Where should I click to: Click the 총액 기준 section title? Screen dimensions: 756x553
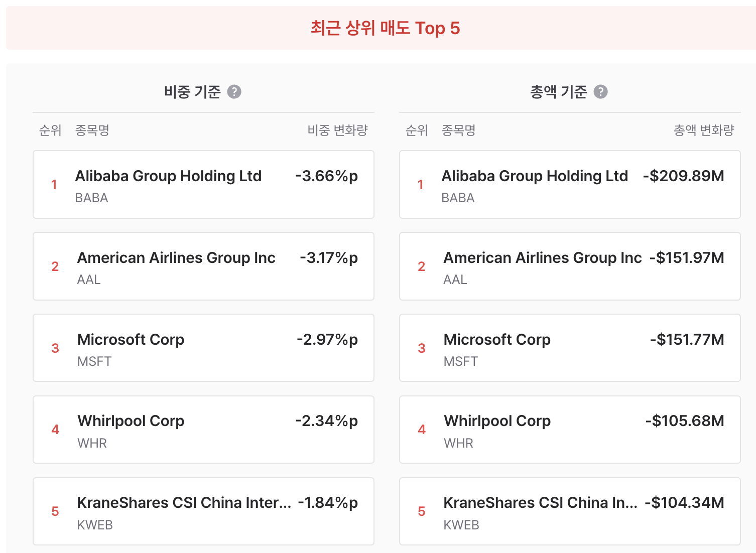(558, 92)
